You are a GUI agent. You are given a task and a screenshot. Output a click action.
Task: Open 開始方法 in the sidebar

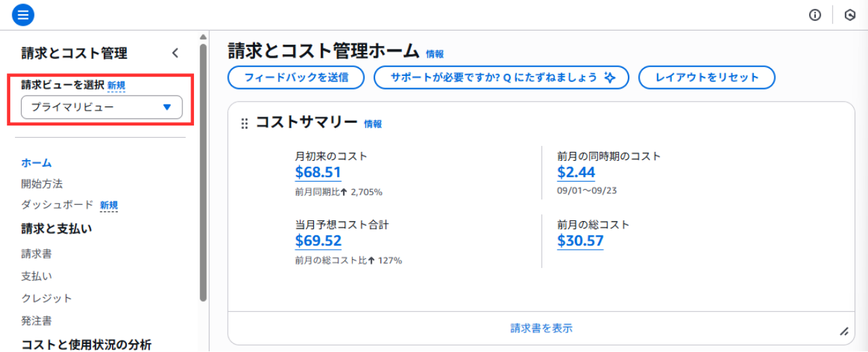(x=42, y=184)
